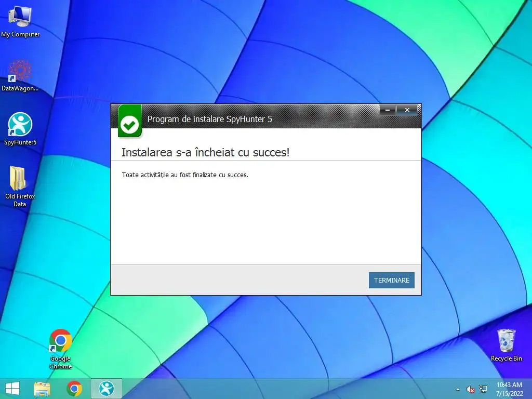Open the network tray icon

pyautogui.click(x=483, y=389)
